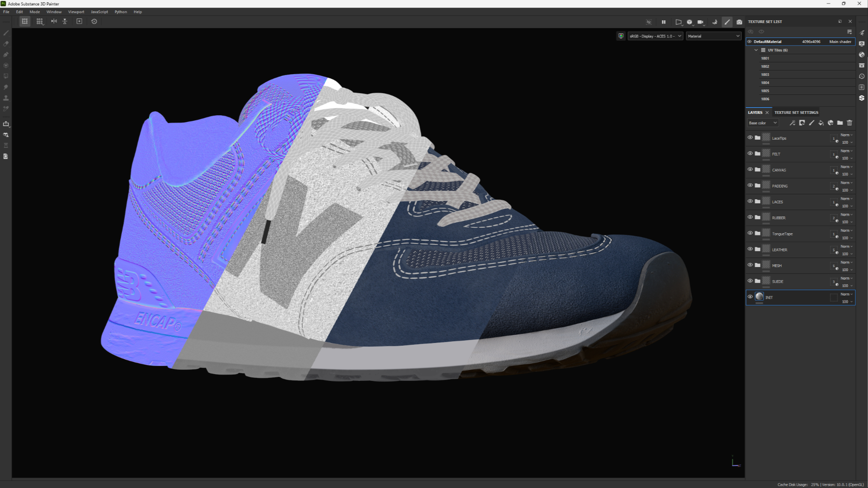Close the Layers tab
The image size is (868, 488).
[x=767, y=113]
